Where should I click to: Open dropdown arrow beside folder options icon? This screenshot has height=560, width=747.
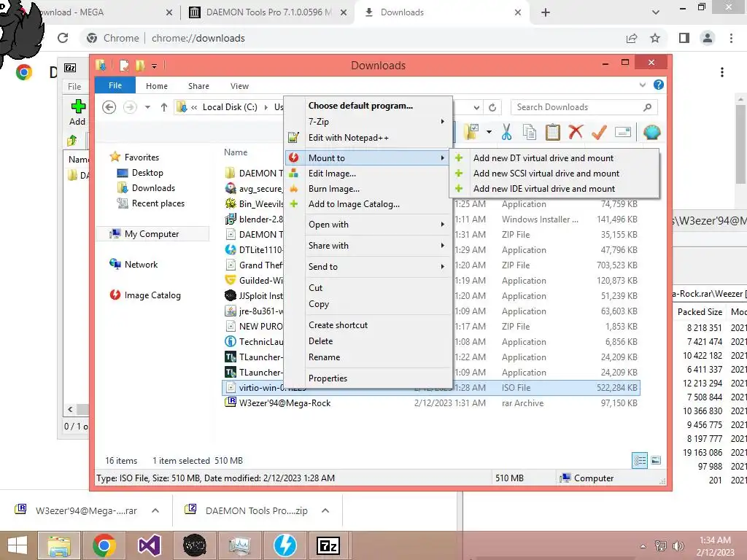489,132
